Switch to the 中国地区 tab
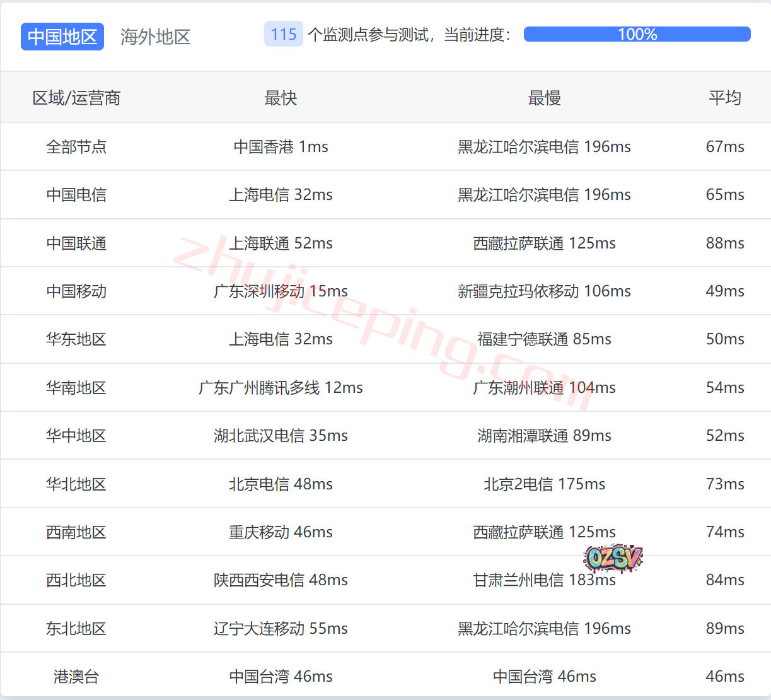 click(62, 37)
